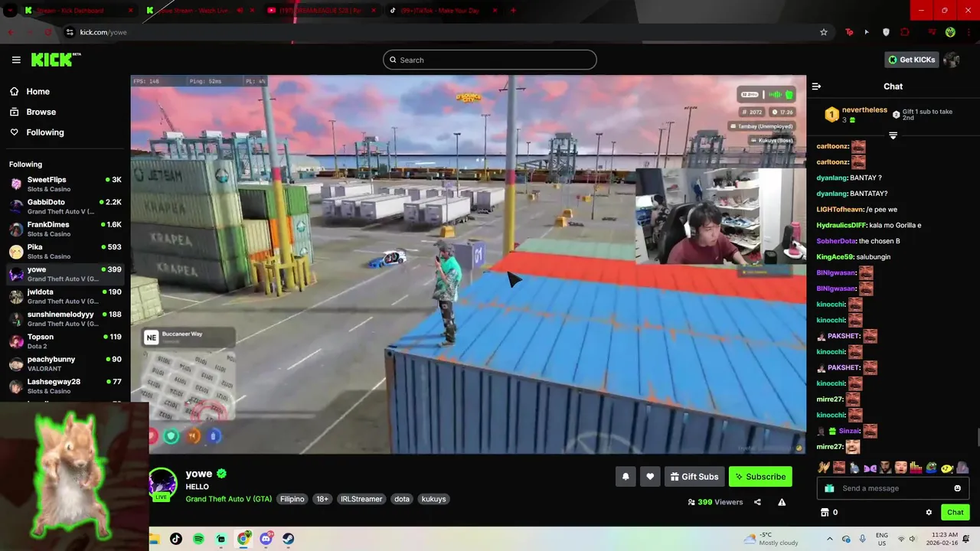Screen dimensions: 980x551
Task: Open the channel shop icon showing 0
Action: [829, 512]
